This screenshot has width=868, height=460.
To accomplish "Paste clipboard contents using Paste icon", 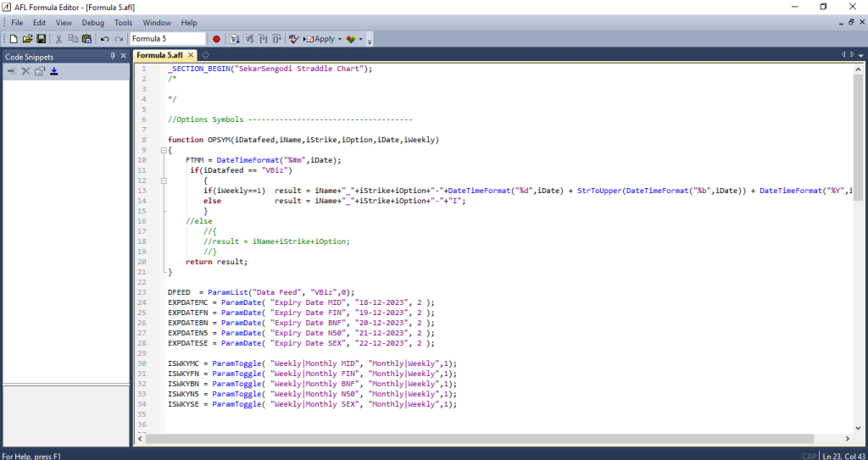I will point(86,39).
